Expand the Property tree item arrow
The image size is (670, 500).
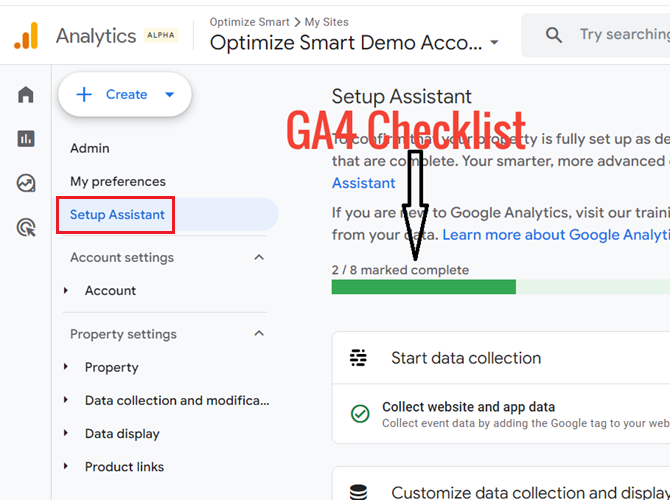click(x=66, y=367)
